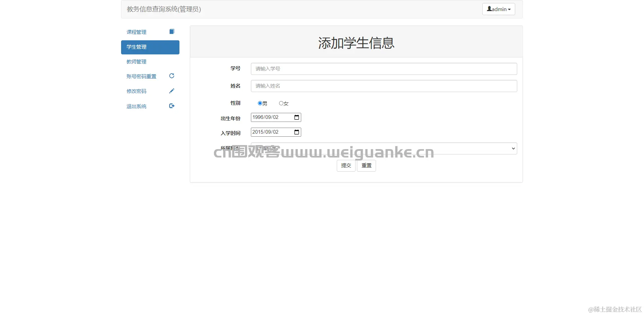Open calendar picker for 入学时间 date
The height and width of the screenshot is (315, 644).
coord(297,132)
